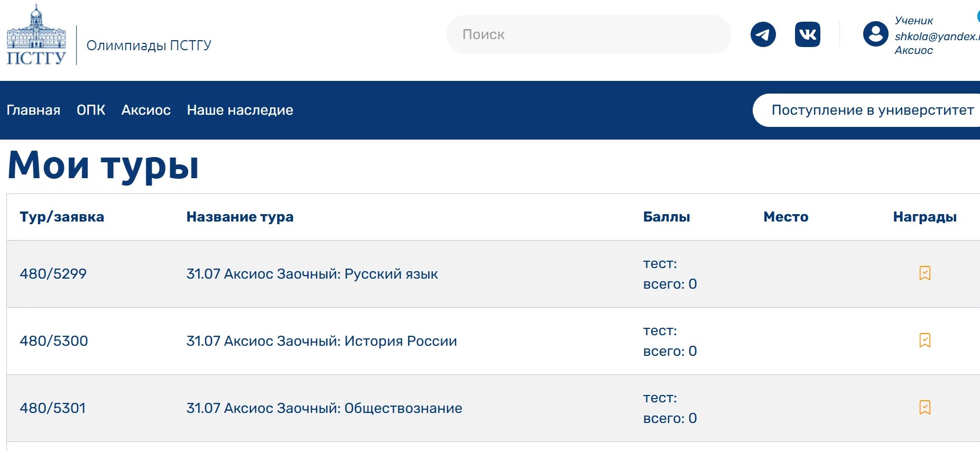
Task: Click the application number 480/5299
Action: [53, 274]
